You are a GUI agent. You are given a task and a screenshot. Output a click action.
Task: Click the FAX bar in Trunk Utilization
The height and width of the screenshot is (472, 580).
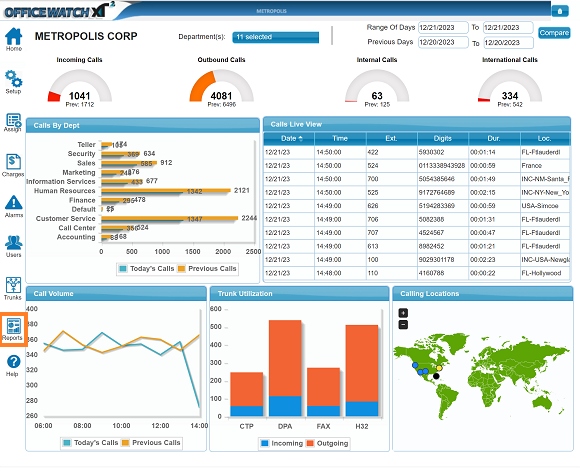pos(323,392)
